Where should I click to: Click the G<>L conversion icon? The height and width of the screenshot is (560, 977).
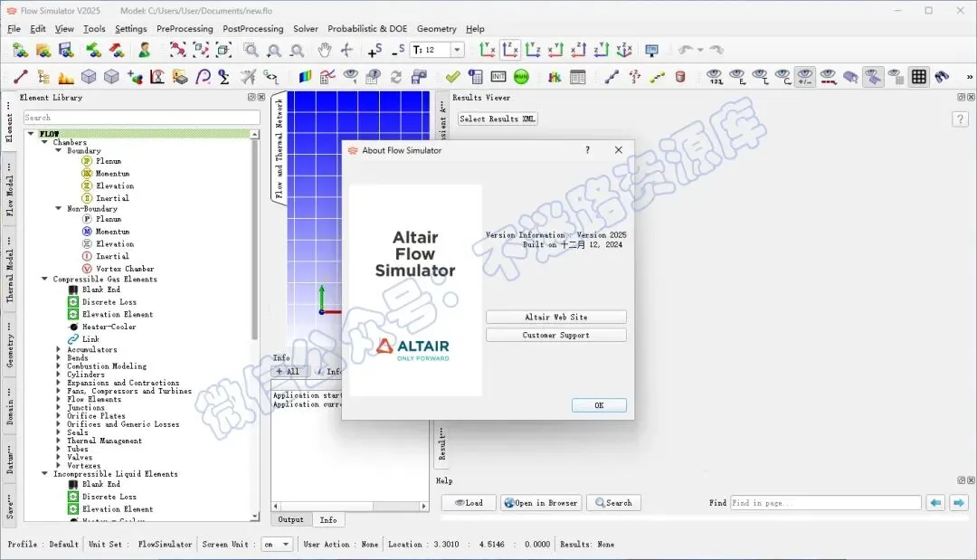[x=271, y=77]
